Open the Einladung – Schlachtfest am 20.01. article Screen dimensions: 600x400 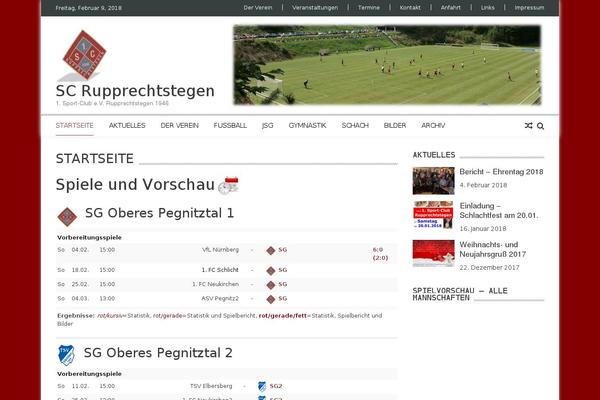click(499, 211)
